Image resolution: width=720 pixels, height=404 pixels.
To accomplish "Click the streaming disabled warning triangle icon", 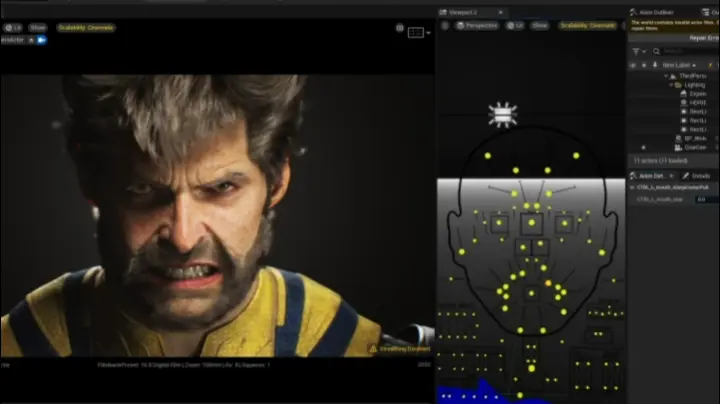I will [373, 349].
